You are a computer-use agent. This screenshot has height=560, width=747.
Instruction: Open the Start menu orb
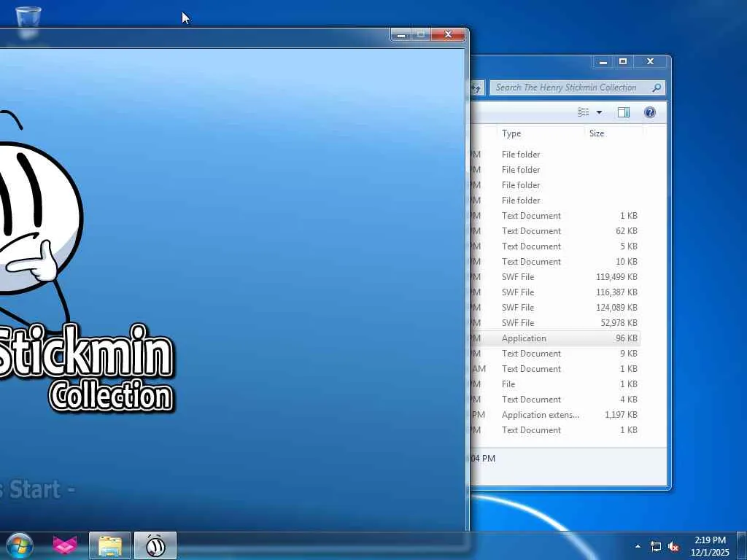19,545
